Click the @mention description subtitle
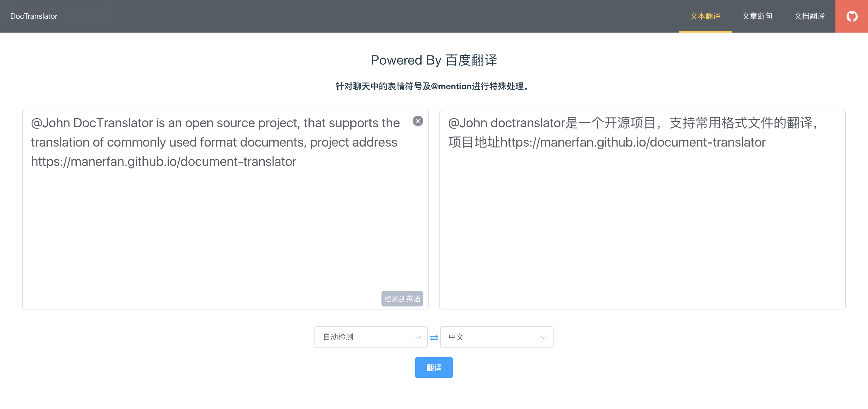The image size is (868, 409). pos(434,87)
